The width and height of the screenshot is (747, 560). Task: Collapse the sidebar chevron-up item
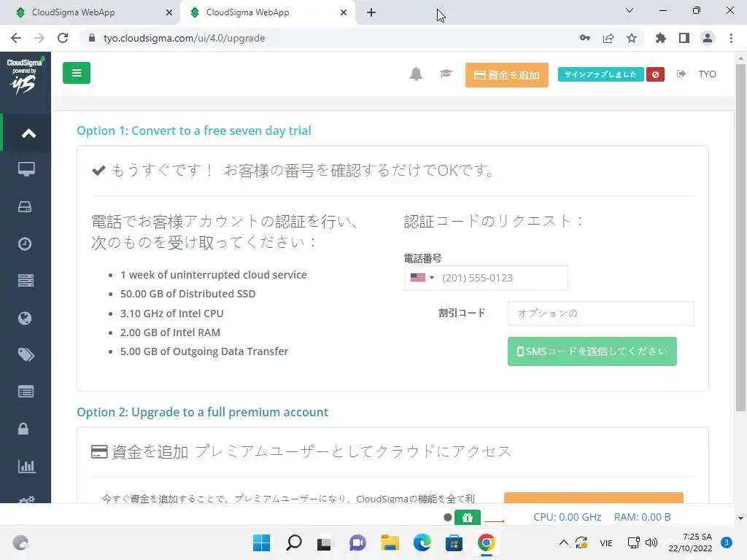click(x=28, y=133)
